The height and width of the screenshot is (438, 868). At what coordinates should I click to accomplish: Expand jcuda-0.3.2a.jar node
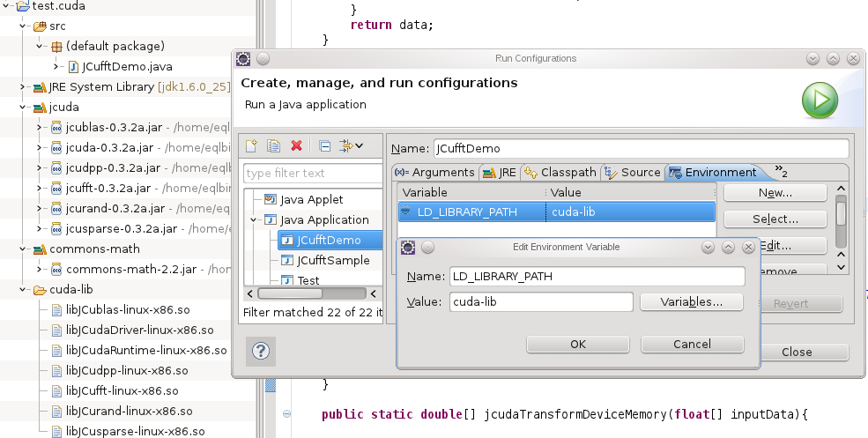(x=40, y=148)
